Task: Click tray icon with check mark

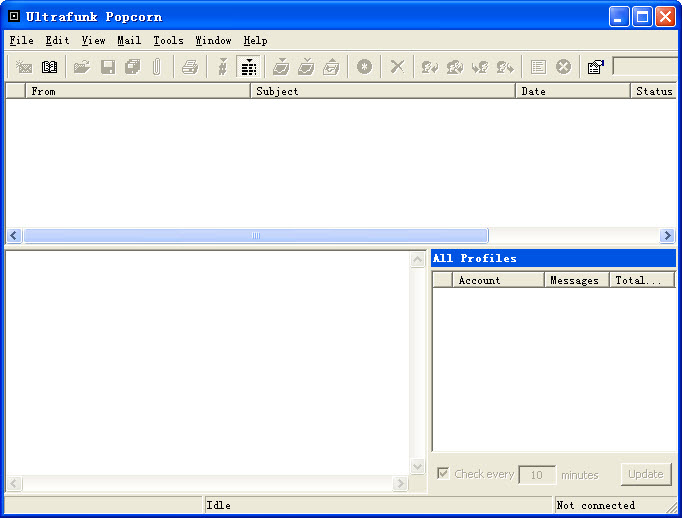Action: pyautogui.click(x=306, y=67)
